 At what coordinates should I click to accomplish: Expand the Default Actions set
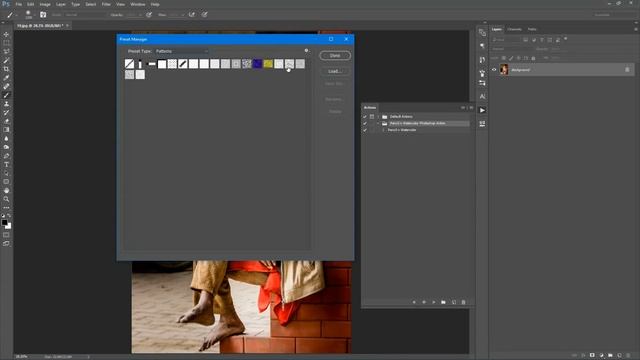(378, 117)
